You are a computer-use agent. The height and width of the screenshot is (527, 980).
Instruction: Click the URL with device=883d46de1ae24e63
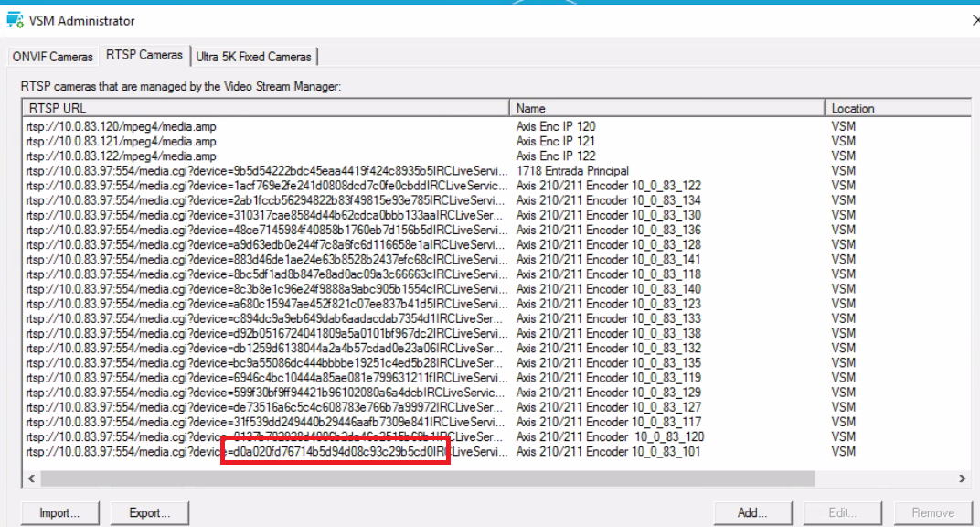click(x=267, y=260)
